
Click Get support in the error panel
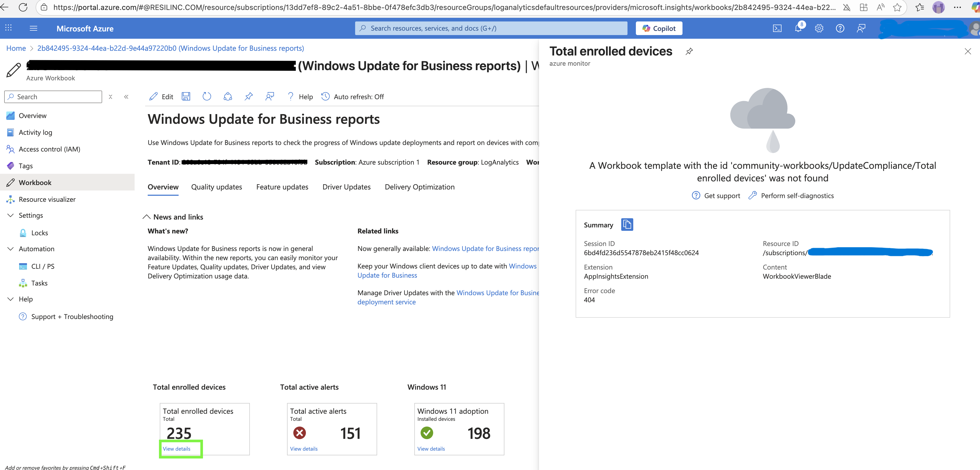tap(715, 195)
